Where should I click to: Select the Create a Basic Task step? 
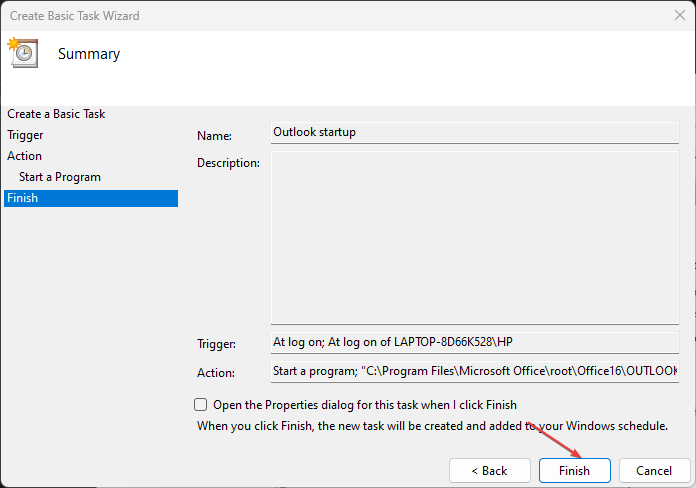point(56,114)
